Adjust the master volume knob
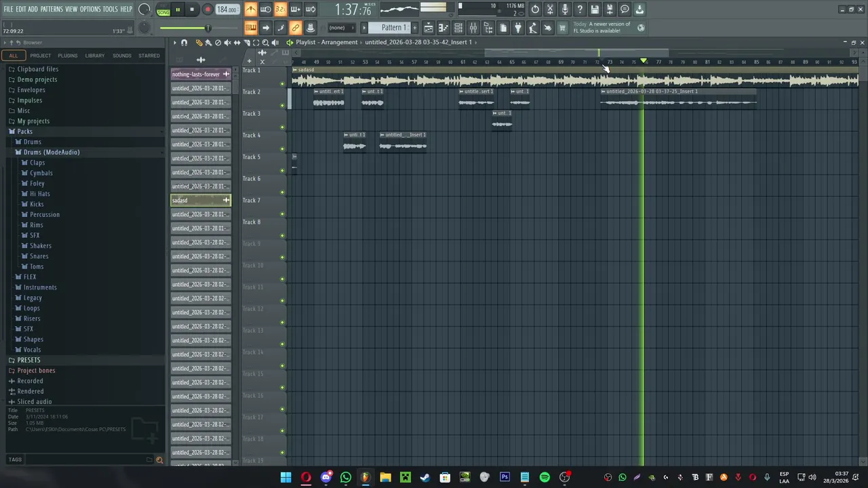Screen dimensions: 868x488 point(144,9)
